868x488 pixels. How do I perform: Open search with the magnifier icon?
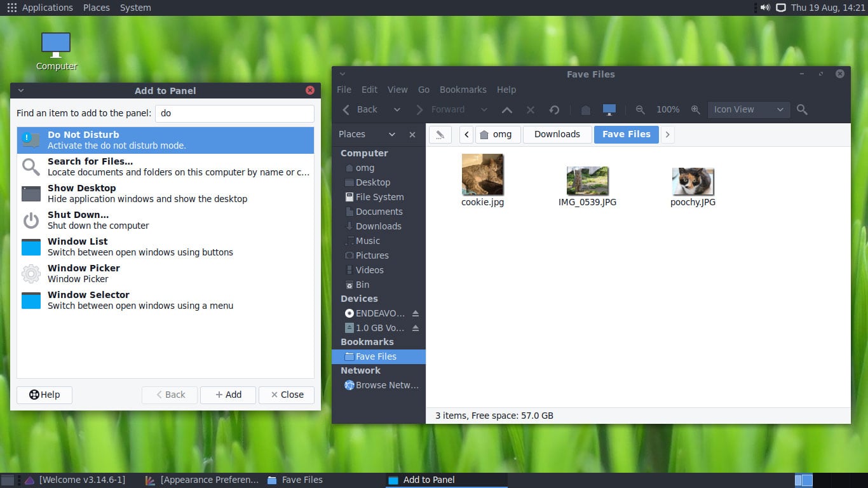[802, 109]
